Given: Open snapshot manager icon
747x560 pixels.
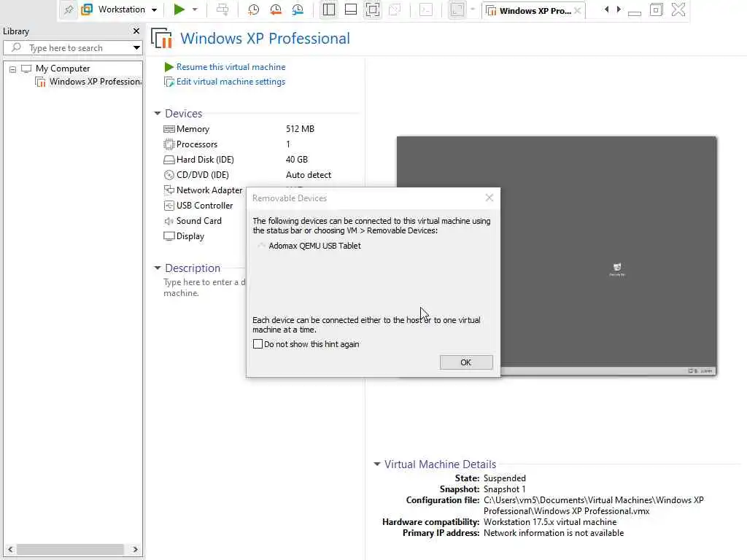Looking at the screenshot, I should coord(298,9).
